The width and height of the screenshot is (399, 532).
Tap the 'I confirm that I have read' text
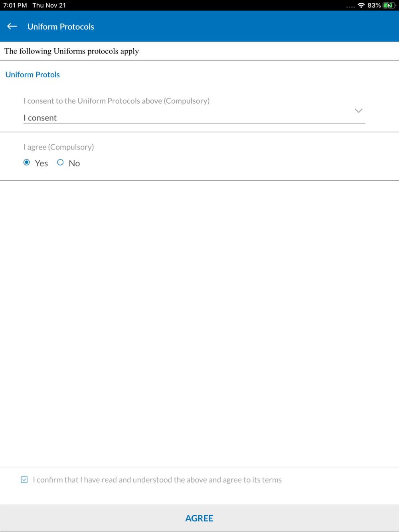[x=157, y=480]
